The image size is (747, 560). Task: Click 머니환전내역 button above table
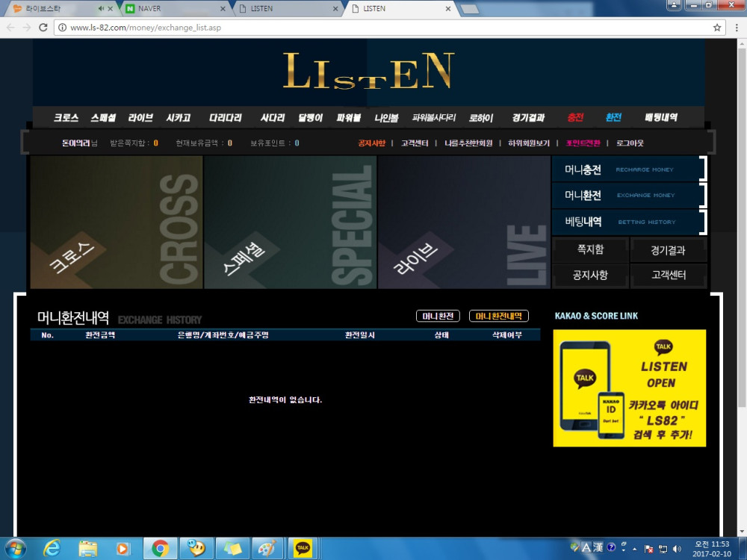tap(499, 316)
